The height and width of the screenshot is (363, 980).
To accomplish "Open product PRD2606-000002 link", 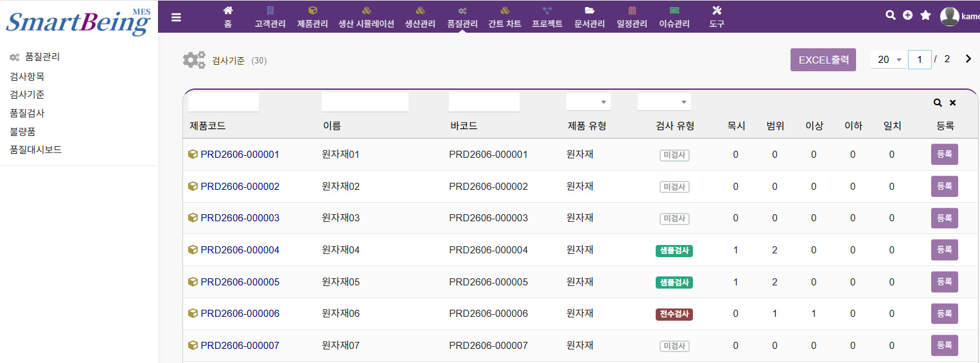I will (x=240, y=187).
